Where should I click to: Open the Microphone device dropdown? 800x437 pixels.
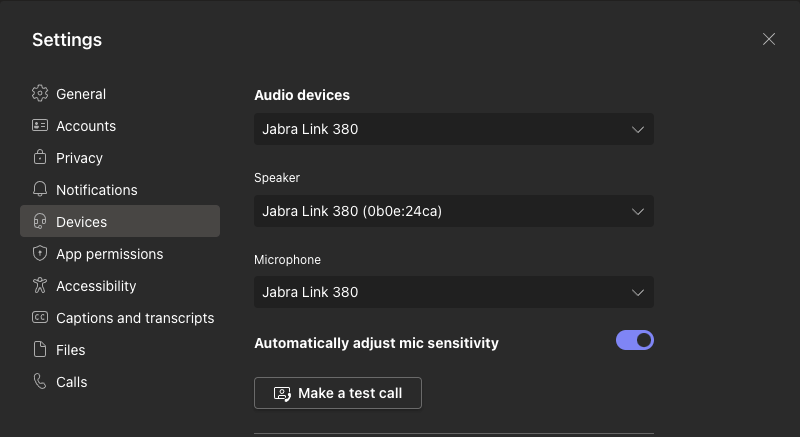point(454,292)
